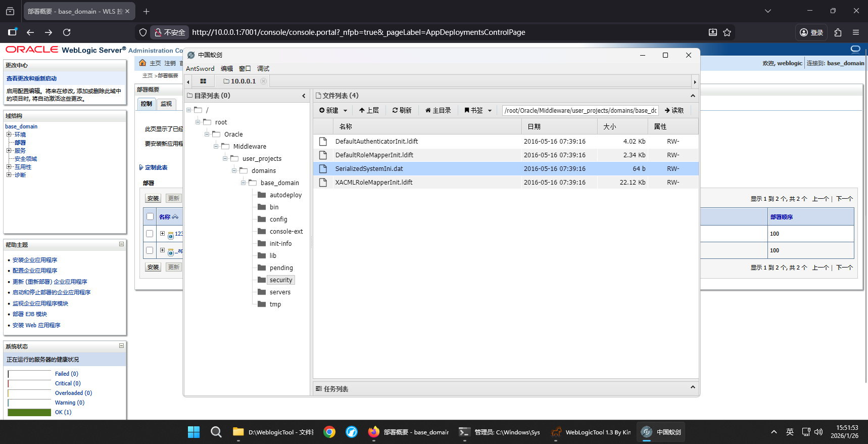The width and height of the screenshot is (868, 444).
Task: Switch to 监视 tab in WebLogic console
Action: click(166, 104)
